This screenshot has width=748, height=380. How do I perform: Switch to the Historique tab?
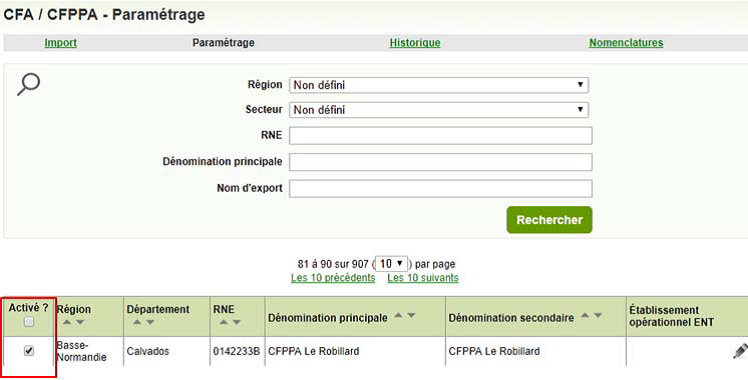point(415,42)
